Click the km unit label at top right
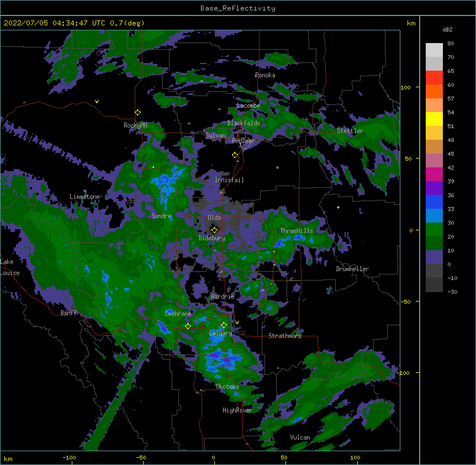 (x=411, y=23)
